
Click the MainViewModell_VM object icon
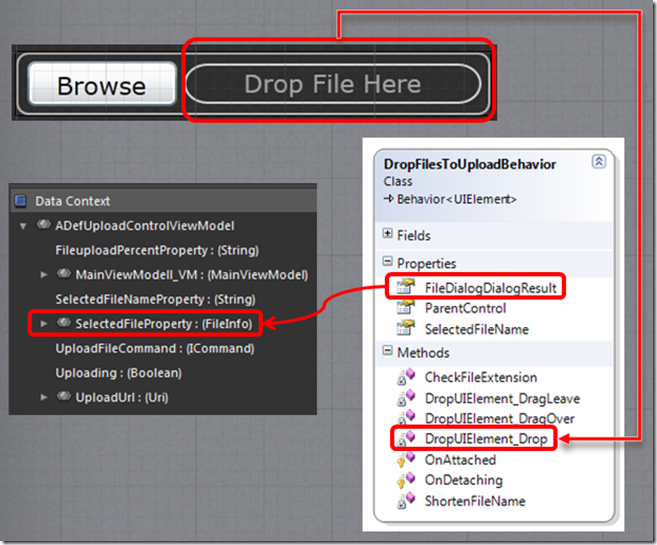tap(64, 274)
